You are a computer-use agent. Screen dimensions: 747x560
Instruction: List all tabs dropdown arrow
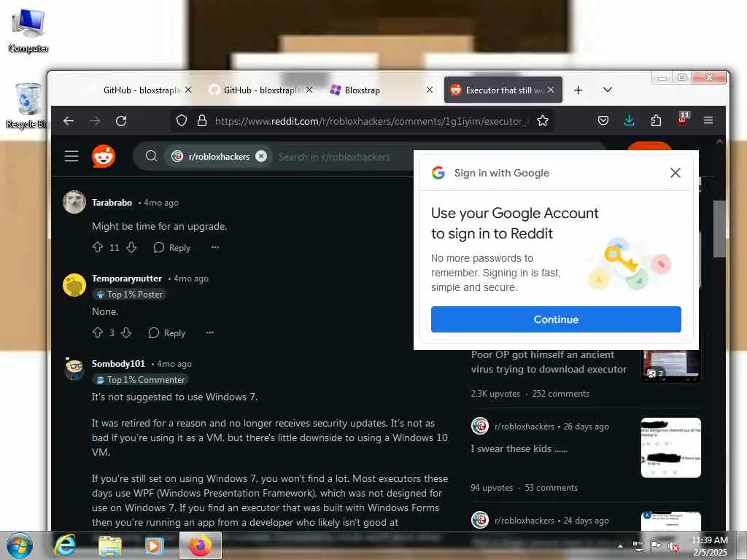[608, 90]
